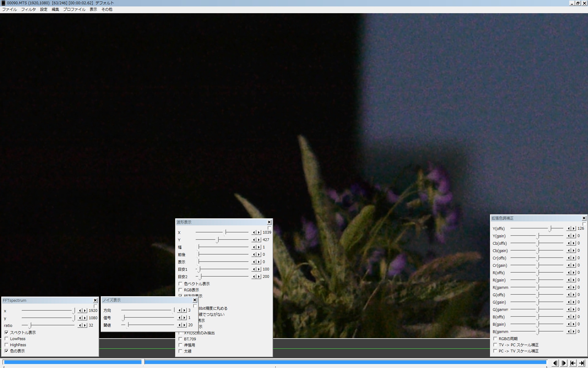
Task: Step forward one frame
Action: [x=564, y=363]
